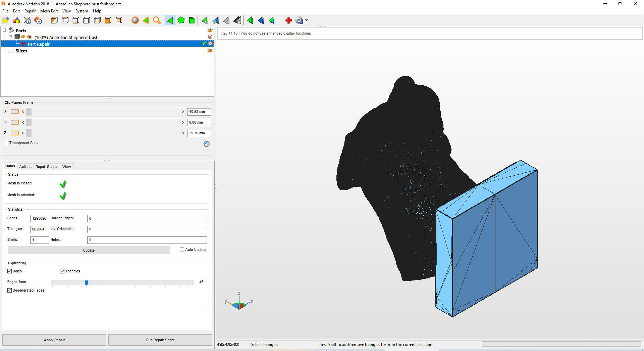This screenshot has height=351, width=644.
Task: Uncheck the Degenerated Faces checkbox
Action: tap(10, 290)
